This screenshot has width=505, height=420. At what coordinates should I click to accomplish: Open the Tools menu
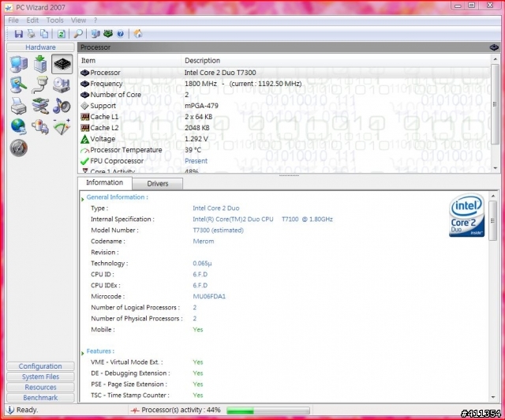coord(54,21)
